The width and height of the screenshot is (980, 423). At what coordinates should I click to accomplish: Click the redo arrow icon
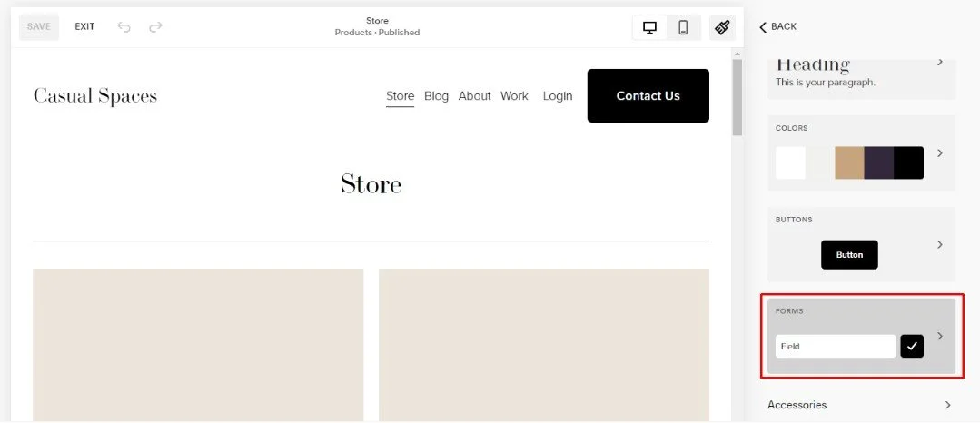click(x=155, y=27)
